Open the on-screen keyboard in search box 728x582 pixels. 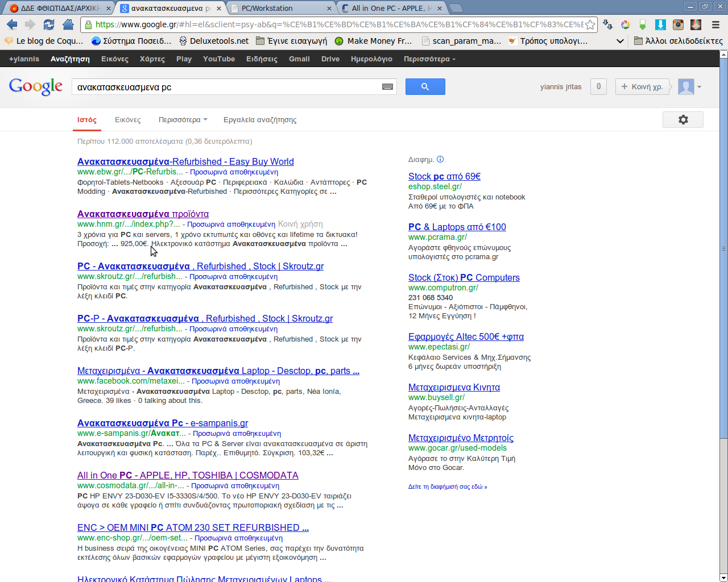(387, 87)
